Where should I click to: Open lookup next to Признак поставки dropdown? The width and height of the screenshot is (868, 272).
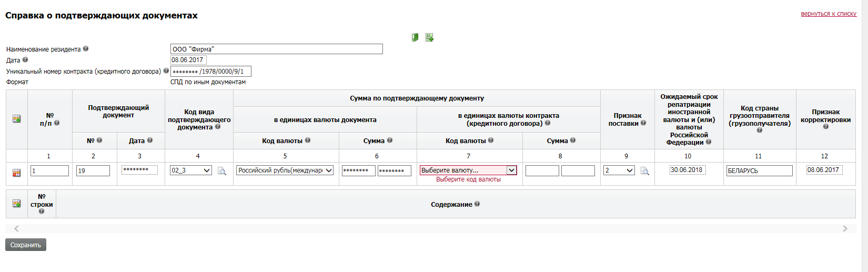[x=644, y=171]
